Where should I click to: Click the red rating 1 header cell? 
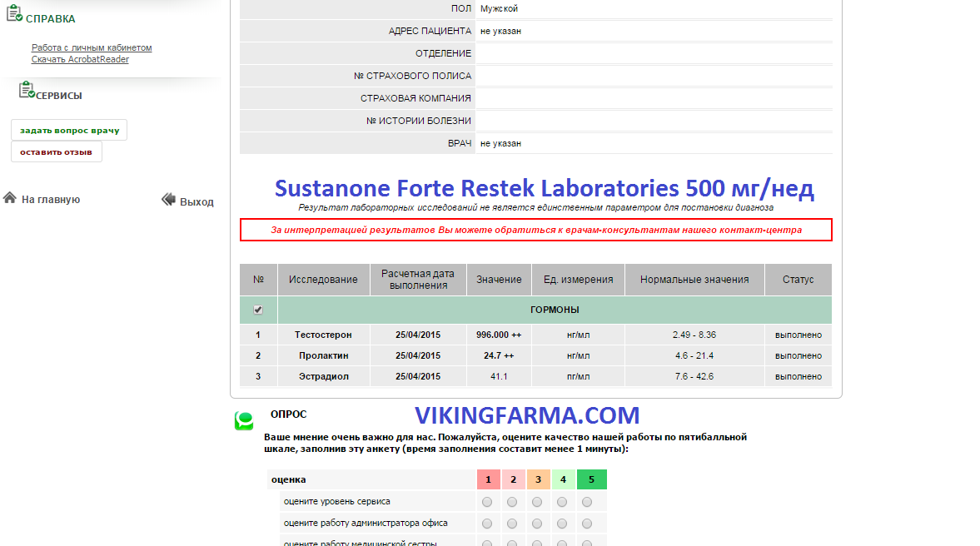pyautogui.click(x=489, y=479)
